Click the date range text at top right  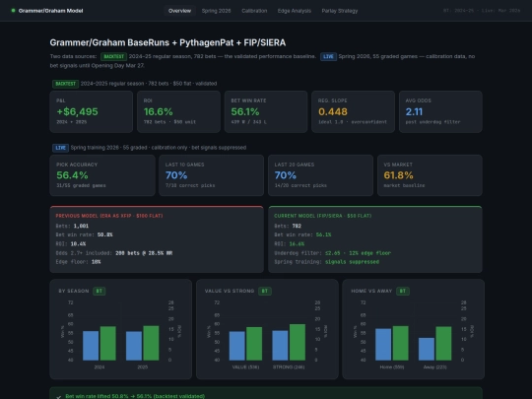(482, 11)
